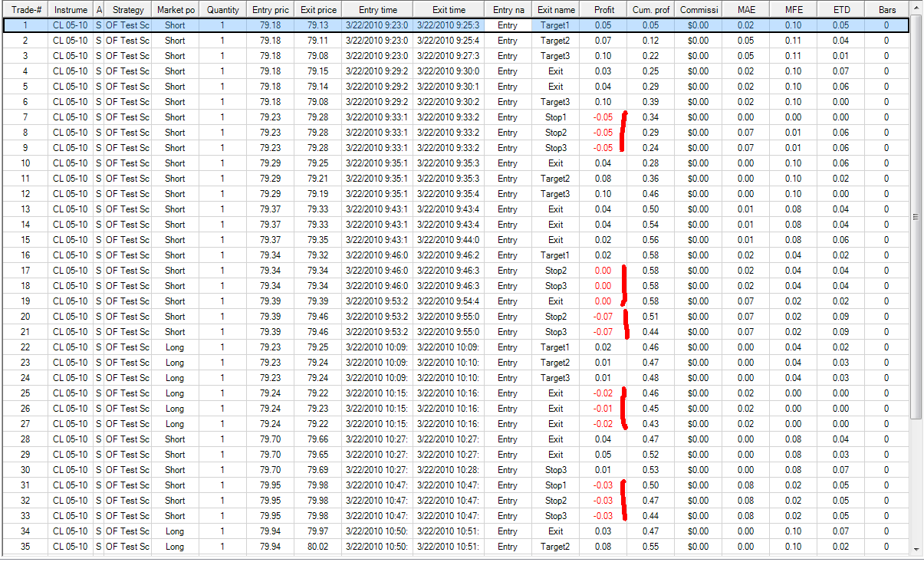The image size is (924, 562).
Task: Sort by the Entry pric column header
Action: coord(270,10)
